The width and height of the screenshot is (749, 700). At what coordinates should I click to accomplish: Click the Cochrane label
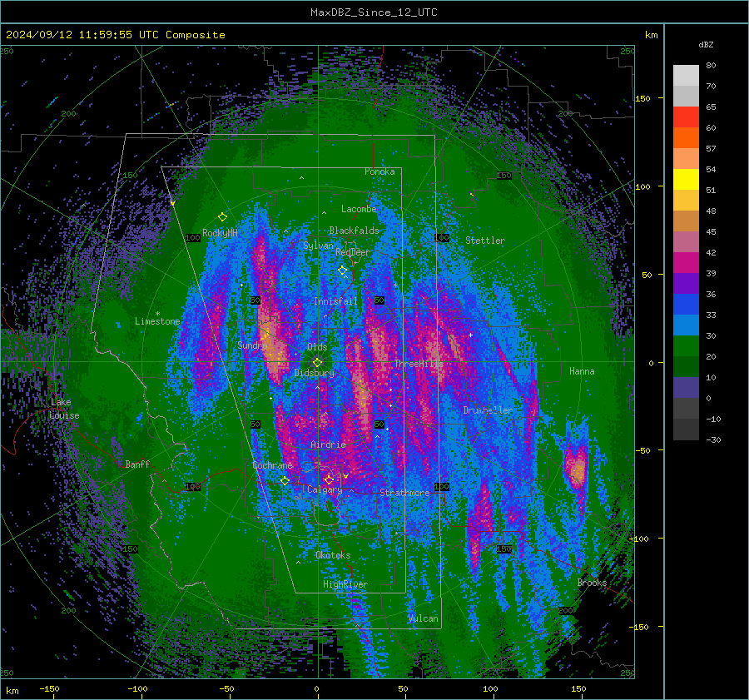[272, 465]
